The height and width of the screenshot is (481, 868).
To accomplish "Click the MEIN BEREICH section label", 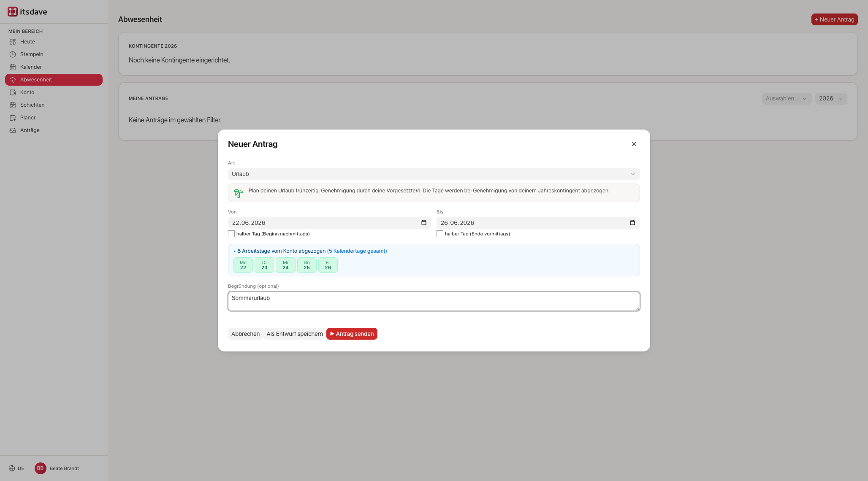I will click(26, 31).
